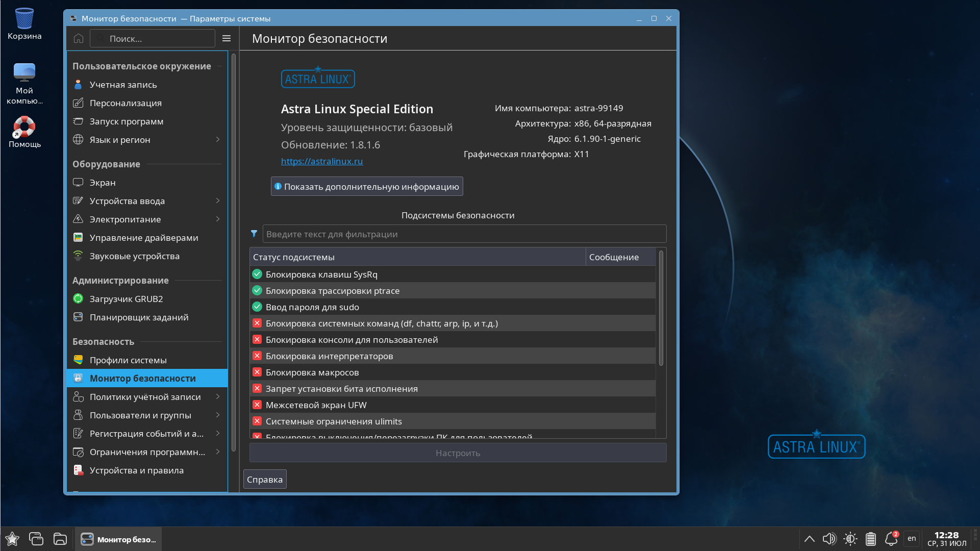The width and height of the screenshot is (980, 551).
Task: Select the Блокировка клавиш SysRq status row
Action: (x=321, y=274)
